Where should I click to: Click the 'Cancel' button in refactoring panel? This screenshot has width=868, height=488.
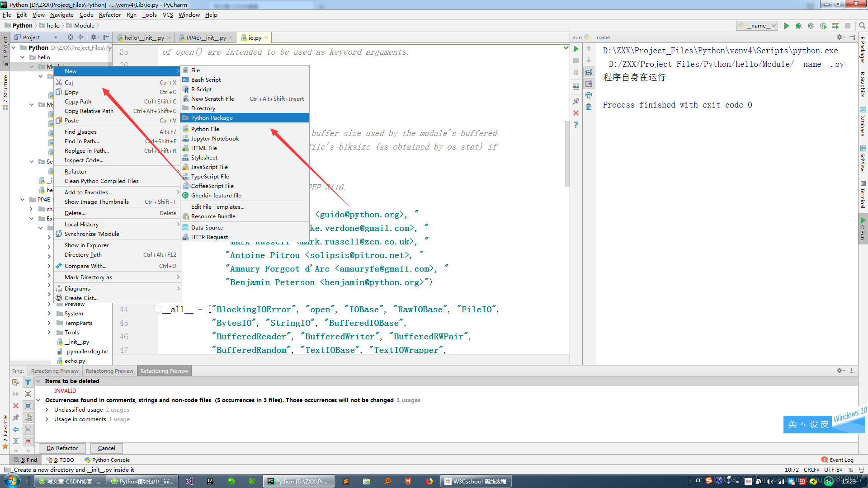point(106,447)
